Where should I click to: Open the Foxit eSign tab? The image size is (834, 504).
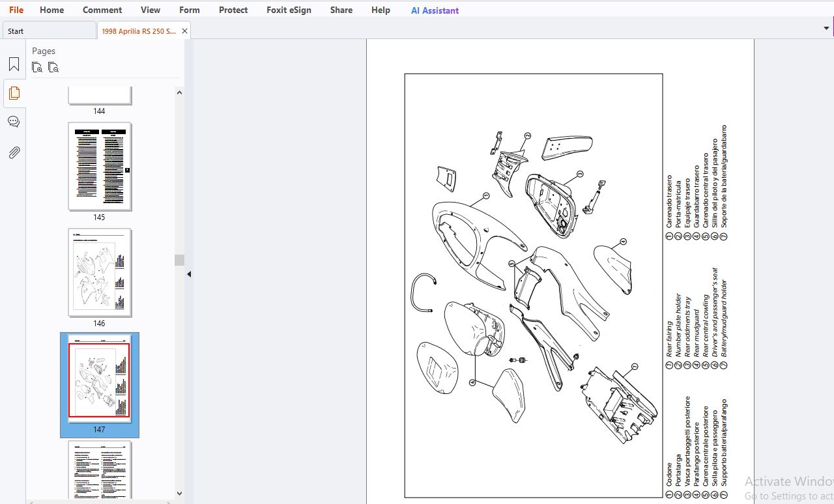coord(289,10)
